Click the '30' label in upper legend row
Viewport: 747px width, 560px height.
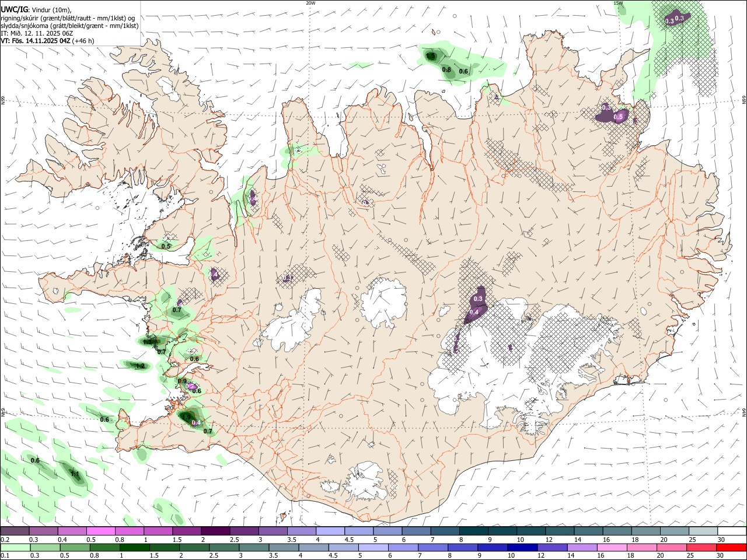coord(721,540)
